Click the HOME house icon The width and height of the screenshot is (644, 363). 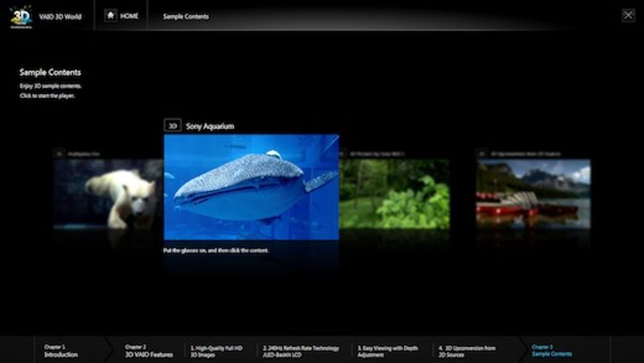[x=111, y=16]
